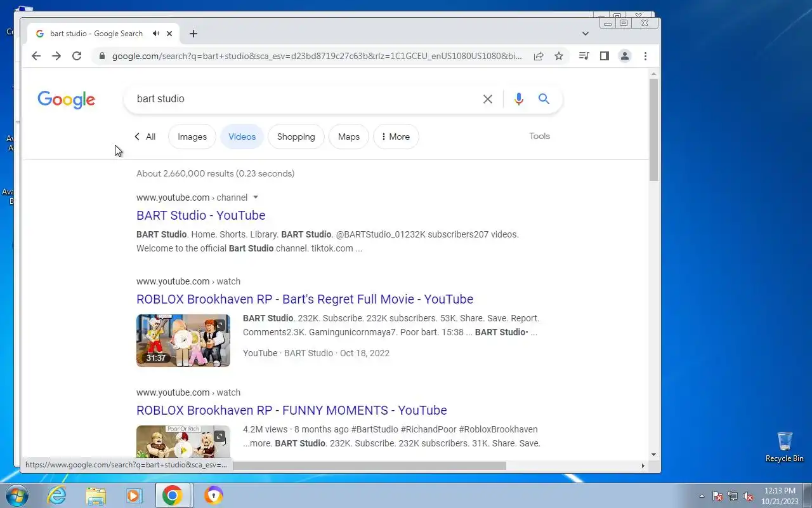812x508 pixels.
Task: Open the Action Center flag icon
Action: (x=717, y=497)
